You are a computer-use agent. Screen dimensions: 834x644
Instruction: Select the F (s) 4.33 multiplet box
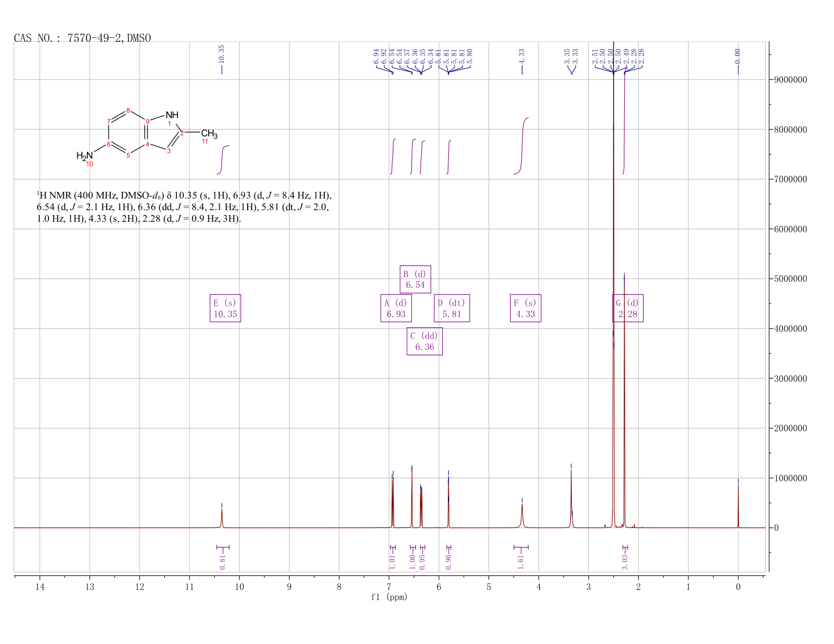[x=526, y=308]
